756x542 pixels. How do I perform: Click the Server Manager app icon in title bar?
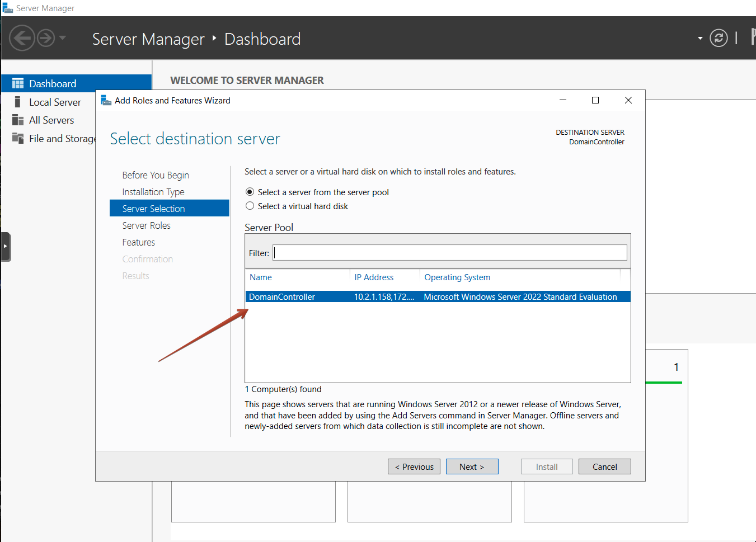tap(8, 8)
